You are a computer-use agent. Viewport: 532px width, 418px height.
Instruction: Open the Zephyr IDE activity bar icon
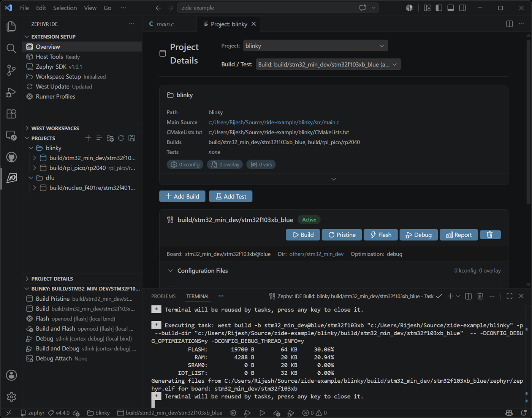pyautogui.click(x=11, y=178)
